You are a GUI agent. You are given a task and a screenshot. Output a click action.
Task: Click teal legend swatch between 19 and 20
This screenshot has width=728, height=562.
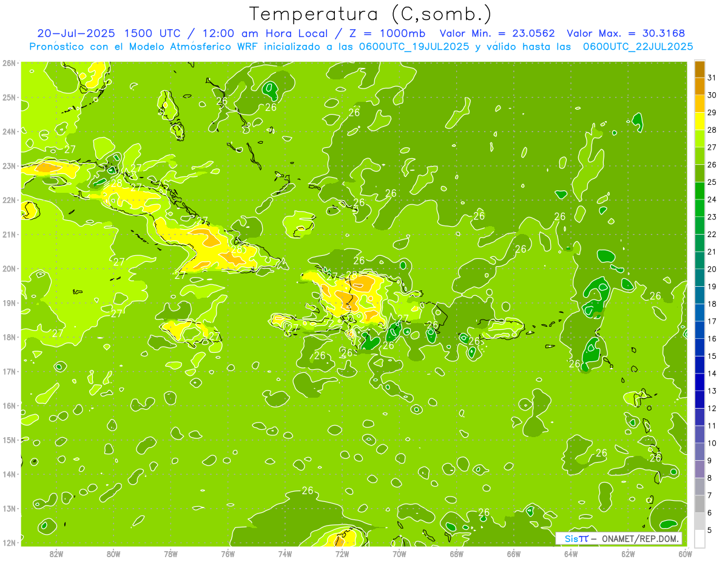point(699,278)
